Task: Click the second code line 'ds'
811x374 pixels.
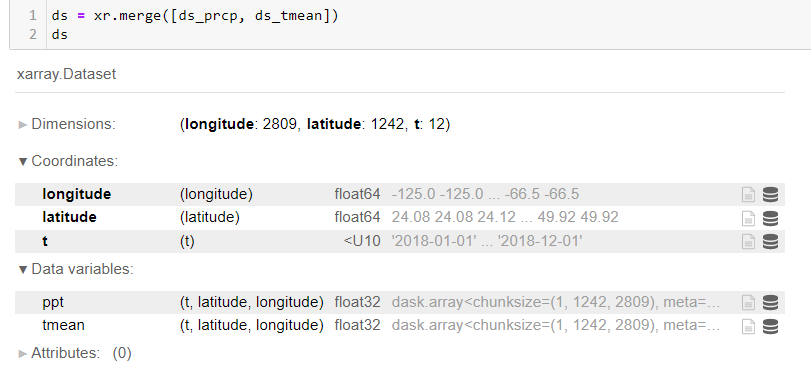Action: (x=59, y=35)
